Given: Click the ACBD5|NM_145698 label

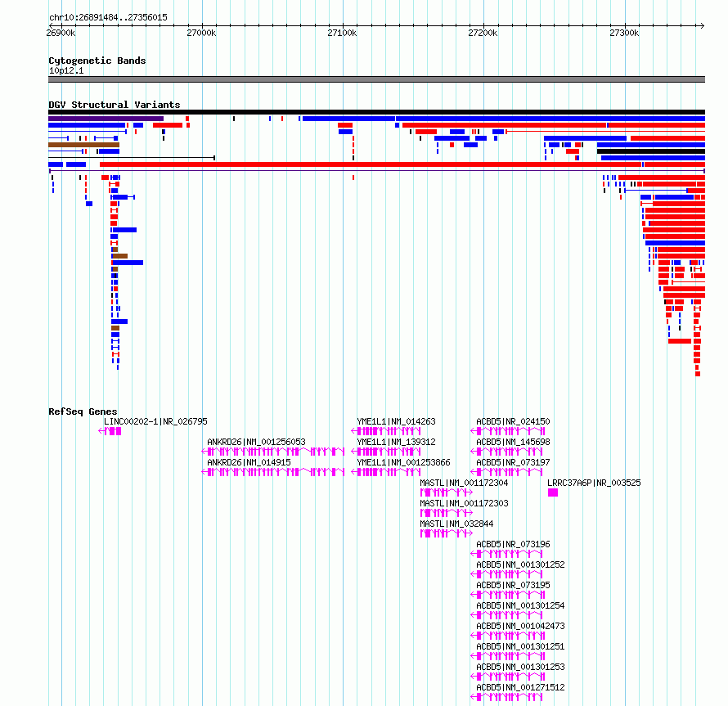Looking at the screenshot, I should coord(513,442).
